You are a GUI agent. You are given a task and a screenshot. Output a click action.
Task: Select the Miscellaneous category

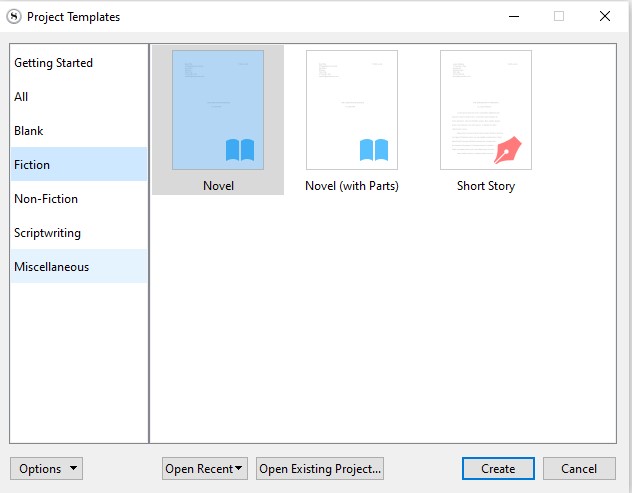[52, 267]
